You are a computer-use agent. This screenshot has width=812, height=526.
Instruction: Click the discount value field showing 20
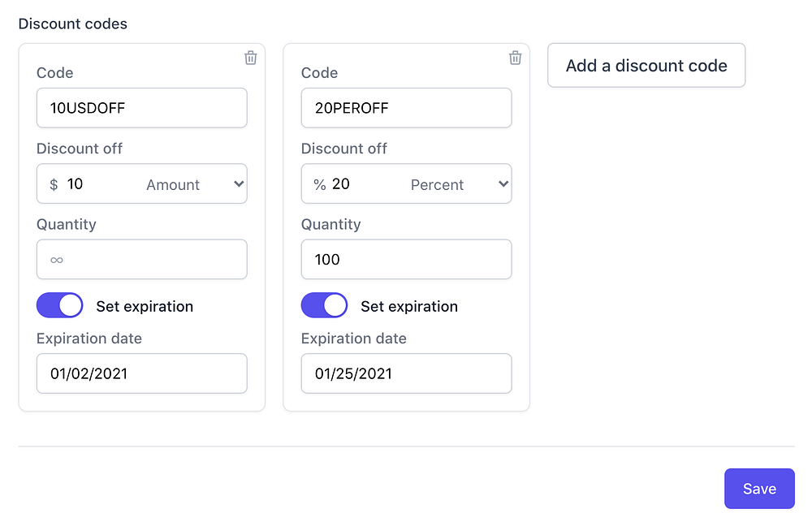tap(361, 184)
